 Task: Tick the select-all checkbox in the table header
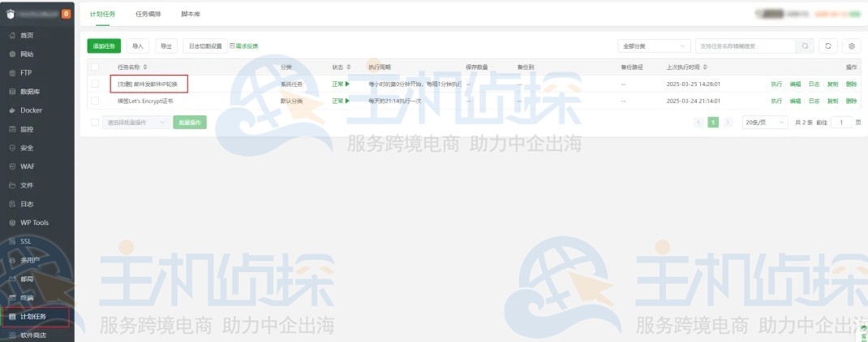(95, 67)
